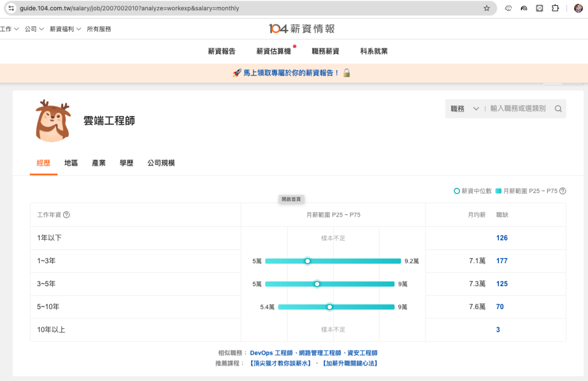
Task: Click help icon next to 工作年資
Action: click(x=67, y=215)
